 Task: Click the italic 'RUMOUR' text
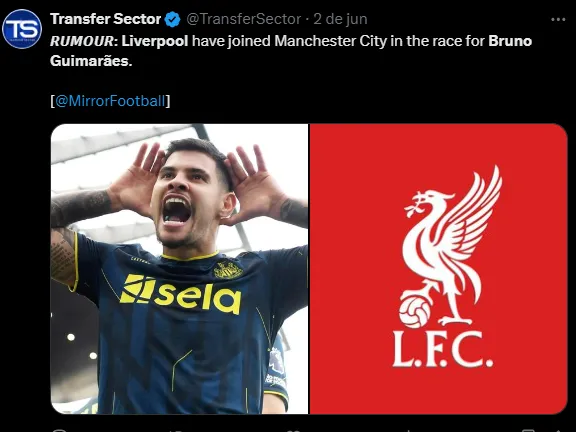coord(82,41)
